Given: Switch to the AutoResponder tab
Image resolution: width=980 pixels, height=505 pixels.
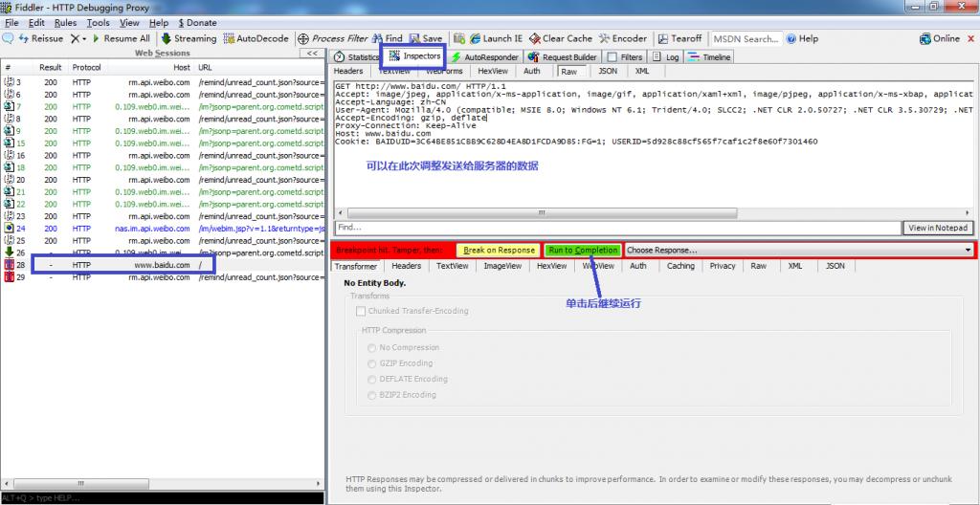Looking at the screenshot, I should click(485, 56).
